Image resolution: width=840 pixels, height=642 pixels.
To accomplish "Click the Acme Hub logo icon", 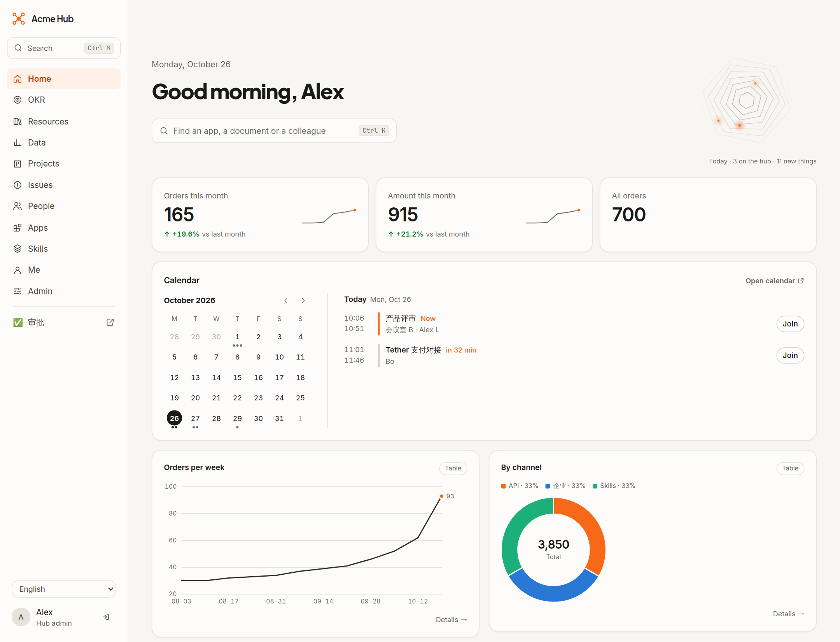I will pyautogui.click(x=18, y=19).
